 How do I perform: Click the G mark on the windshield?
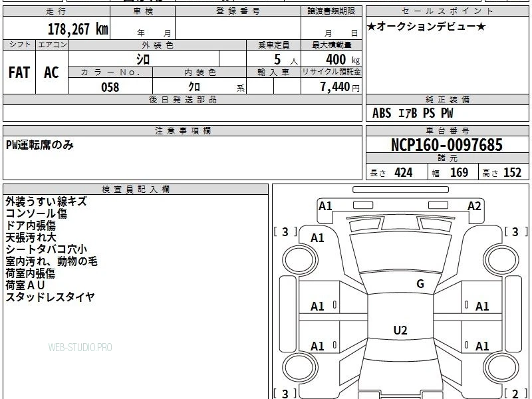tap(420, 284)
